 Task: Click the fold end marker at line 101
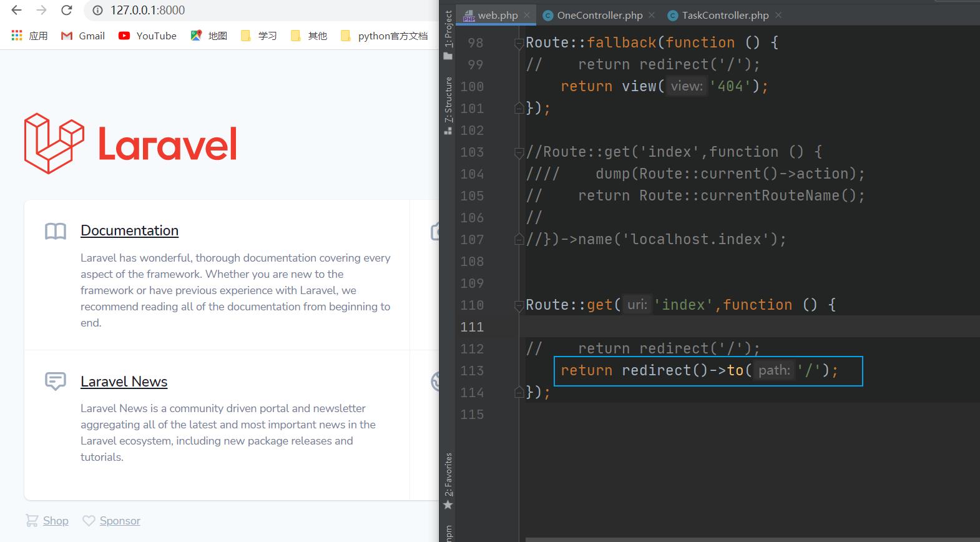519,108
